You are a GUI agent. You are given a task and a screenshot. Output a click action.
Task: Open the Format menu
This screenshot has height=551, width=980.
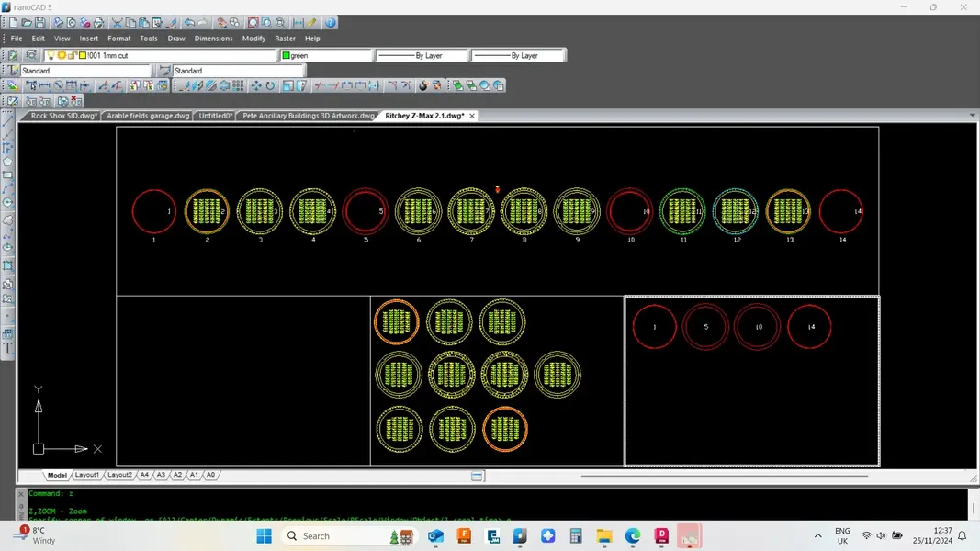point(118,38)
